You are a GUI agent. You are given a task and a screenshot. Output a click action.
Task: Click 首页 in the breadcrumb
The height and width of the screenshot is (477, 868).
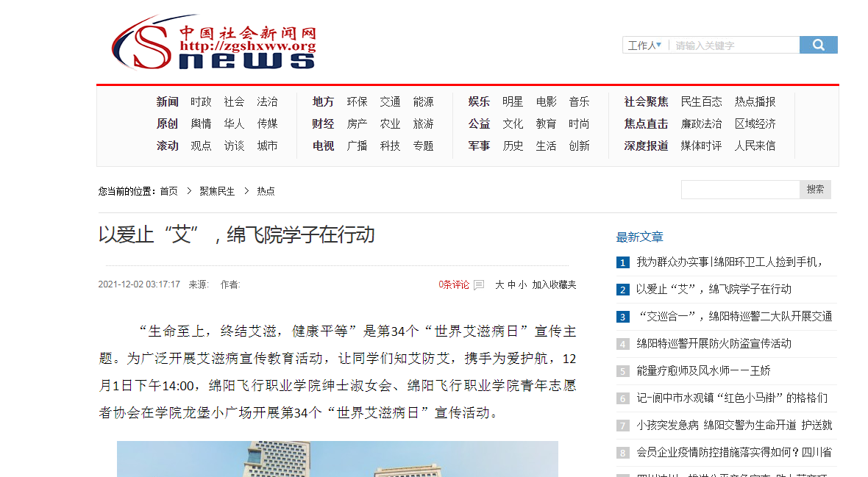[x=168, y=191]
